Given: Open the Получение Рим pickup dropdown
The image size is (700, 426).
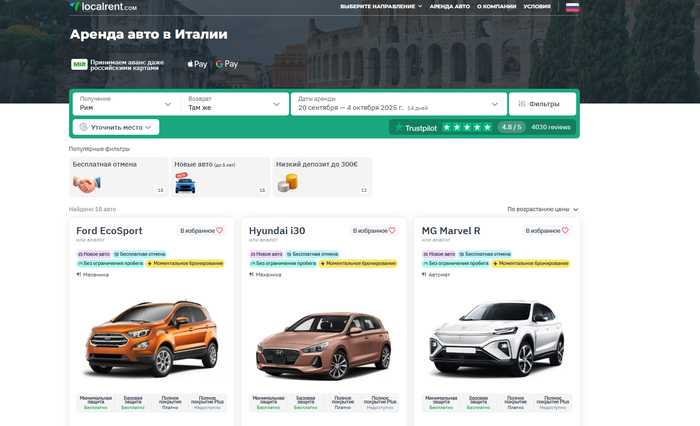Looking at the screenshot, I should click(126, 104).
